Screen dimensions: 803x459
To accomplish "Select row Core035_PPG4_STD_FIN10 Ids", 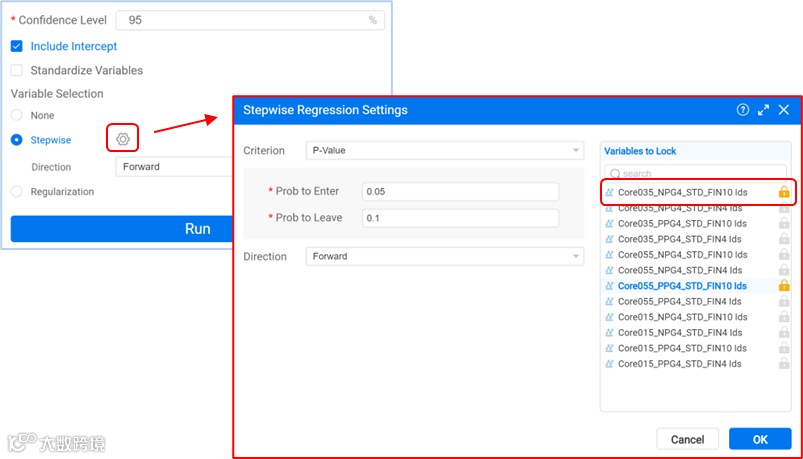I will [x=695, y=223].
